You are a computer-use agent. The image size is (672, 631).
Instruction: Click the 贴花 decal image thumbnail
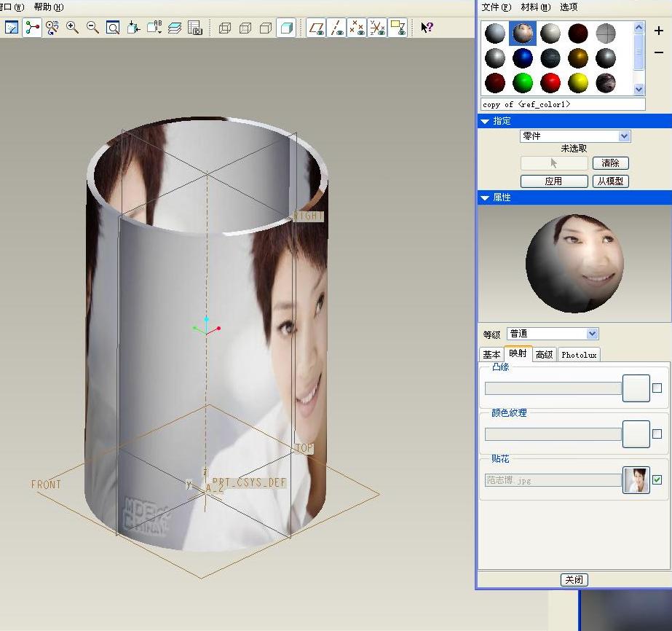point(636,480)
